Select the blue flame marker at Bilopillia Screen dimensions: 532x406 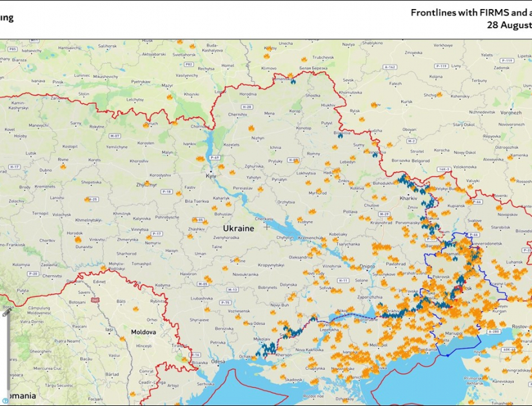pyautogui.click(x=340, y=135)
